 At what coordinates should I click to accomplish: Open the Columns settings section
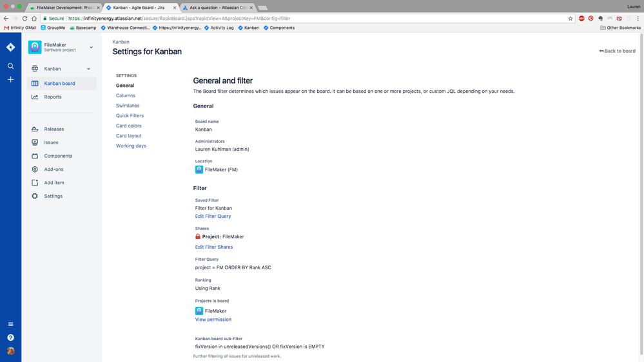(x=125, y=95)
